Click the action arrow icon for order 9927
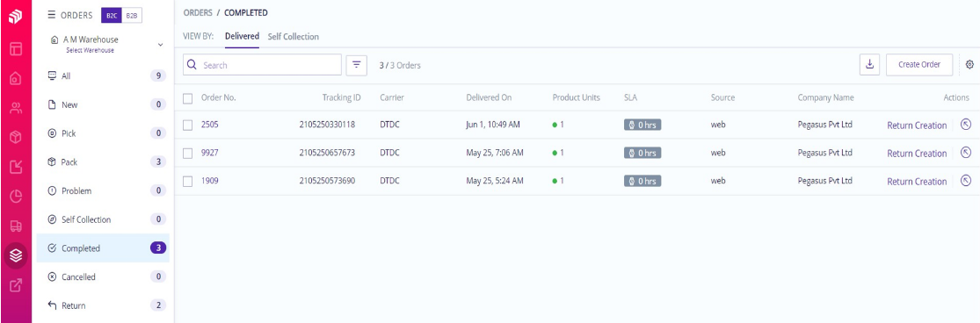980x323 pixels. point(966,152)
